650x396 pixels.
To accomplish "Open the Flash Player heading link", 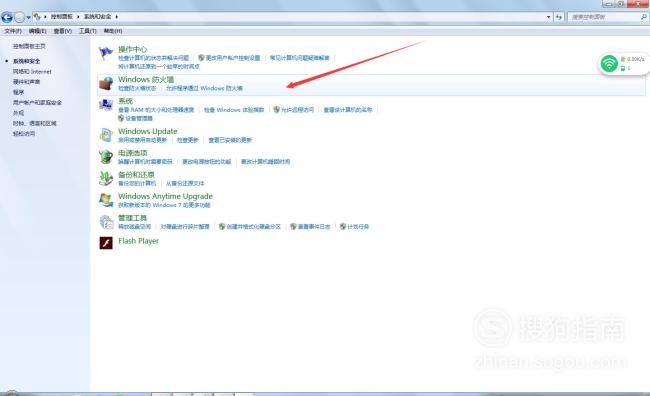I will [x=138, y=241].
